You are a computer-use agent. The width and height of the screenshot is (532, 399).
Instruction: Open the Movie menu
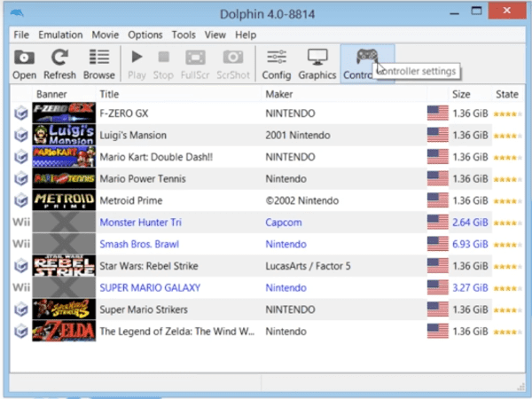[106, 35]
